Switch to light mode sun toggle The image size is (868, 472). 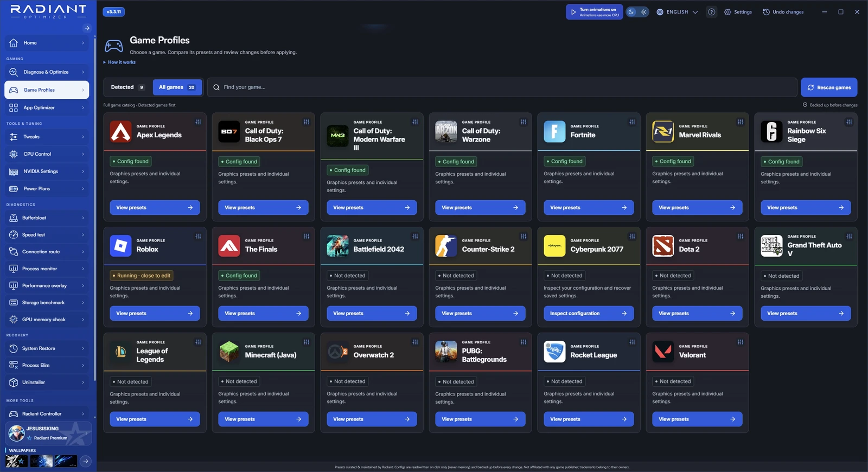click(643, 12)
